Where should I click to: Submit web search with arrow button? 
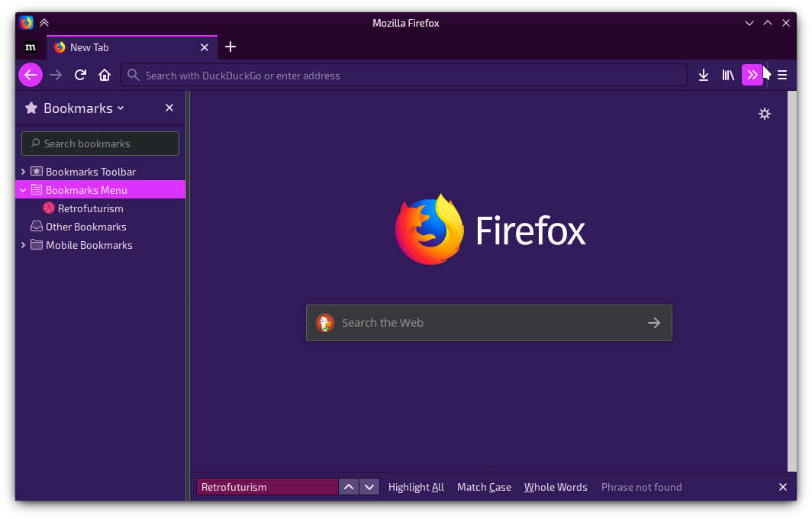[x=654, y=323]
